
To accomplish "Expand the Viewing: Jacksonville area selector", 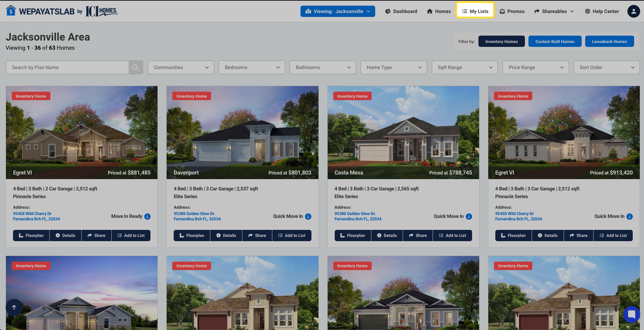I will (x=338, y=11).
